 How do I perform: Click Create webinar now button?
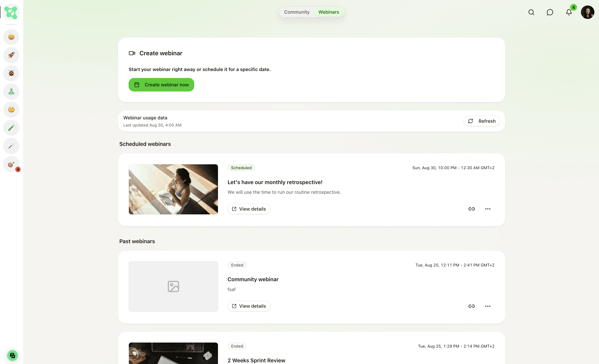[161, 85]
